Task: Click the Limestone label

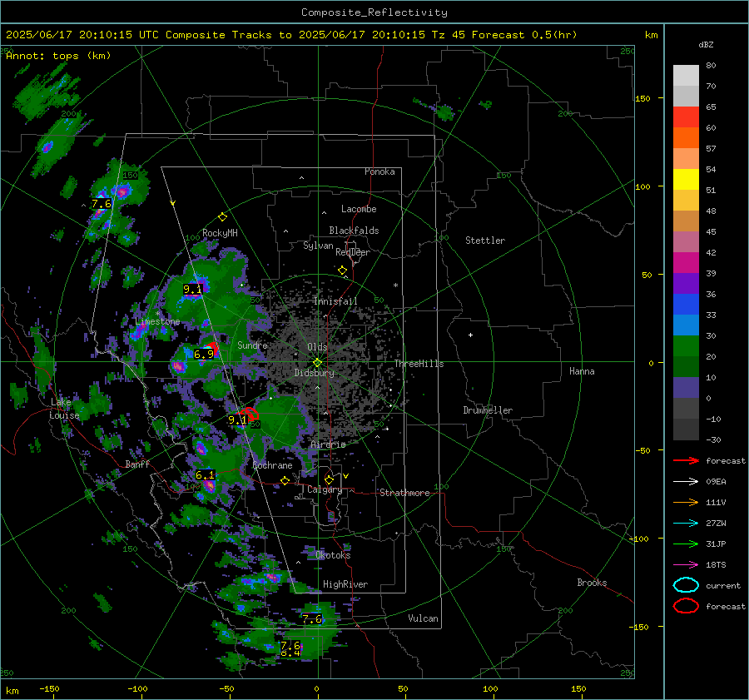Action: pos(157,321)
